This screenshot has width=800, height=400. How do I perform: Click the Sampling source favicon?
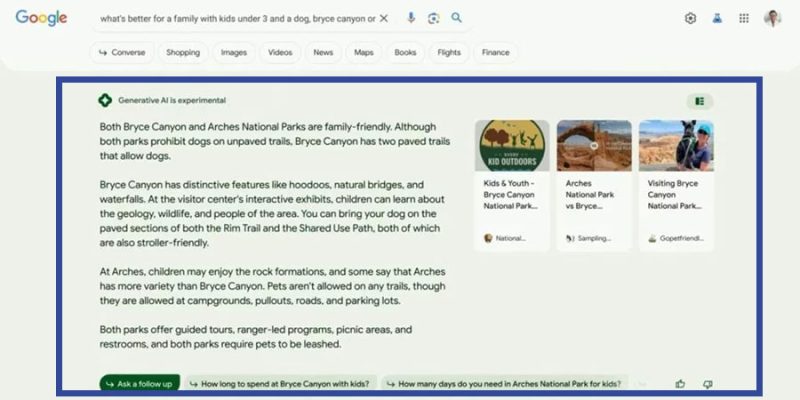click(x=570, y=238)
